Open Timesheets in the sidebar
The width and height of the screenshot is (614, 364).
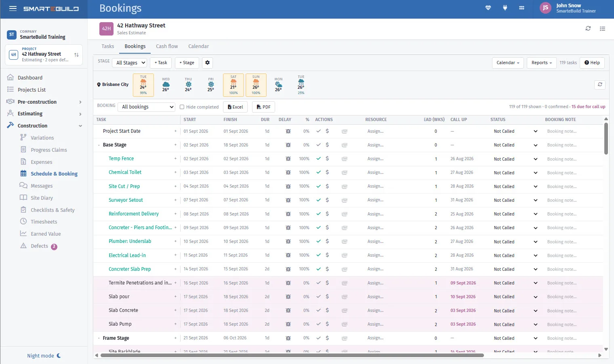coord(44,222)
